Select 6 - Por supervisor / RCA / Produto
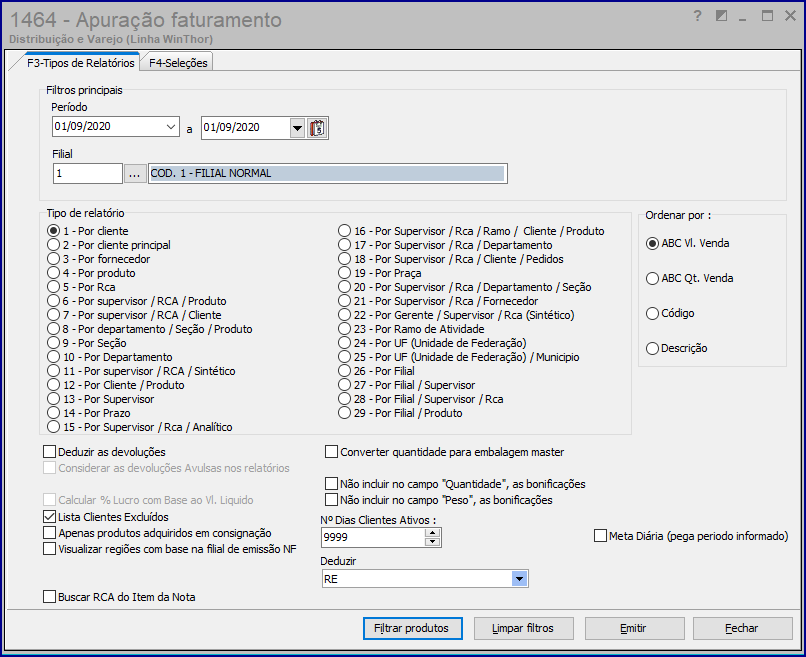The width and height of the screenshot is (806, 657). tap(137, 301)
